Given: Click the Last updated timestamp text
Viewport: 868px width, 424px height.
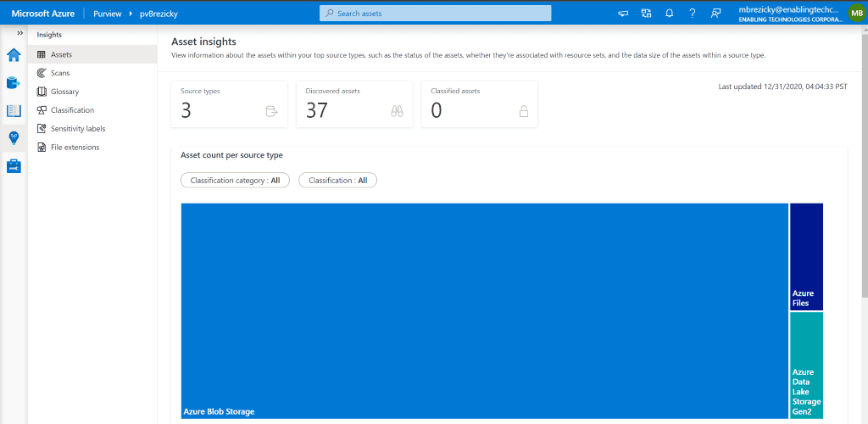Looking at the screenshot, I should tap(782, 86).
